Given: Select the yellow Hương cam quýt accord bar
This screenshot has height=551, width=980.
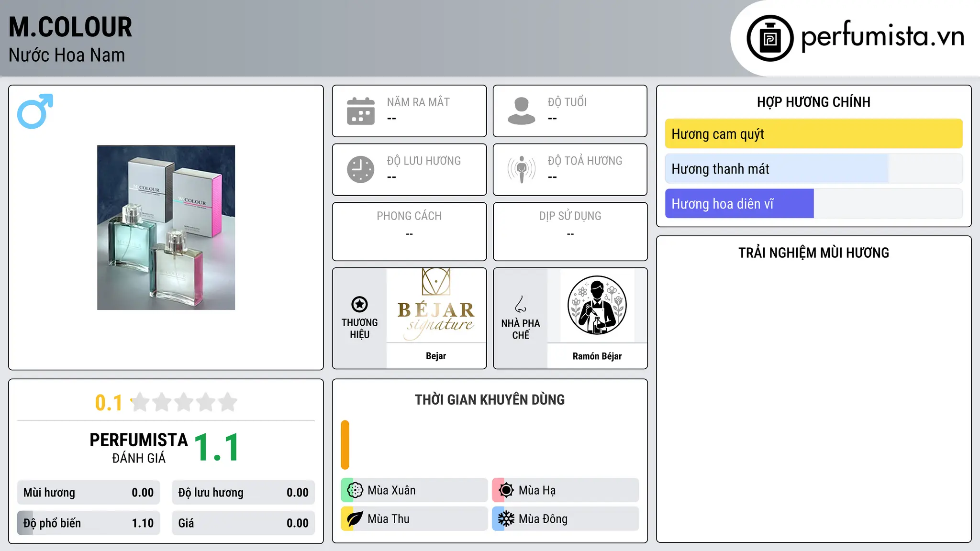Looking at the screenshot, I should click(813, 134).
